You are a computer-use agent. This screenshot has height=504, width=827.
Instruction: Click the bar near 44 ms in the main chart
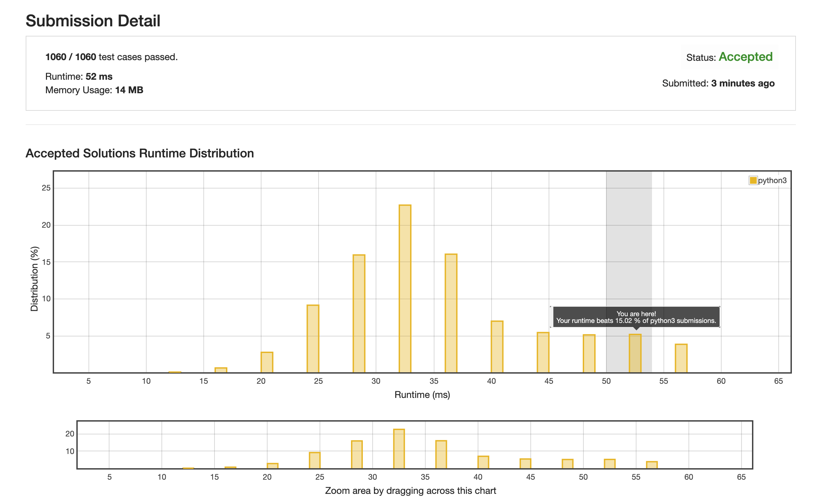[x=543, y=352]
